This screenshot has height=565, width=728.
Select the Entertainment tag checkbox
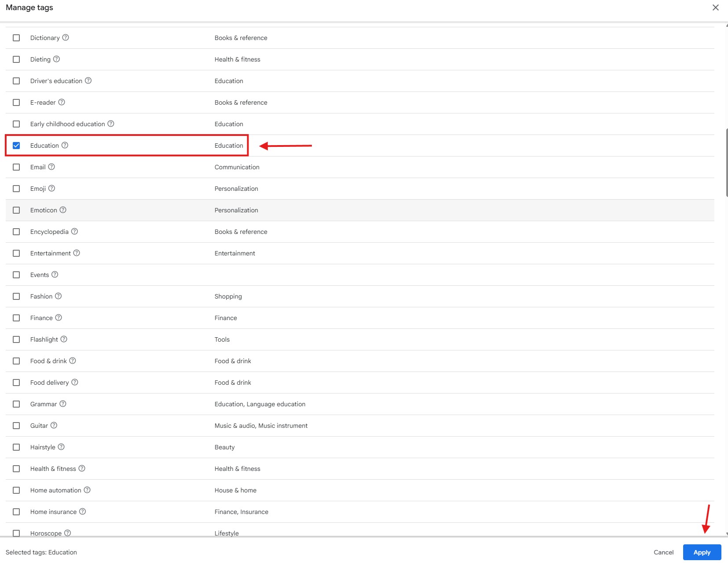(x=16, y=253)
